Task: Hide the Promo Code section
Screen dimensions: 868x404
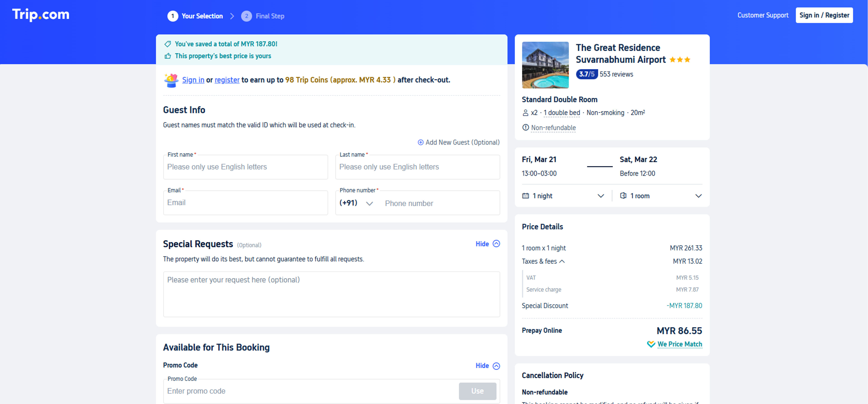Action: 482,366
